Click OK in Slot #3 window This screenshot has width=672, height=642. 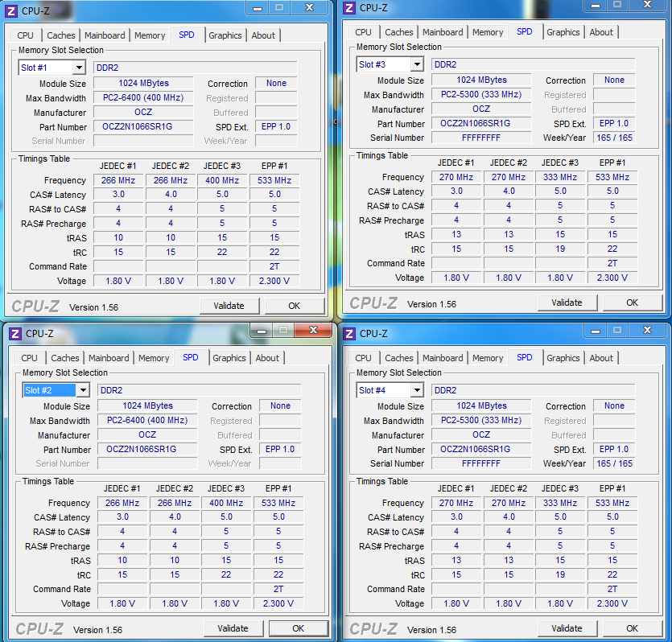tap(632, 302)
